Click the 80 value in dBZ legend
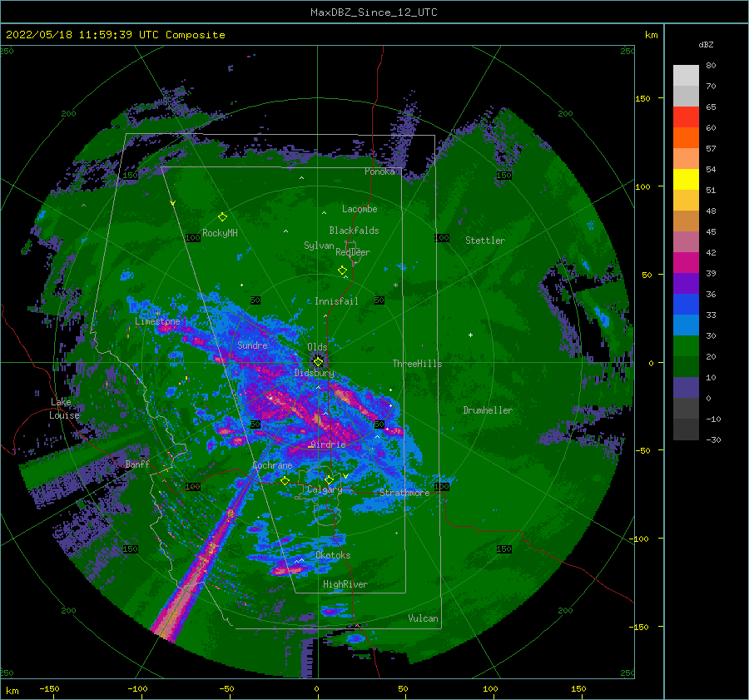 point(711,66)
